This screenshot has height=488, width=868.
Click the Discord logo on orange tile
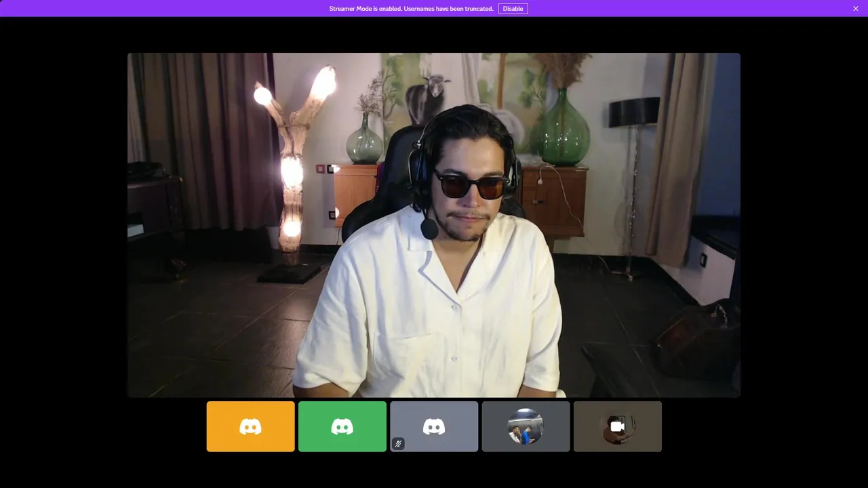tap(251, 426)
